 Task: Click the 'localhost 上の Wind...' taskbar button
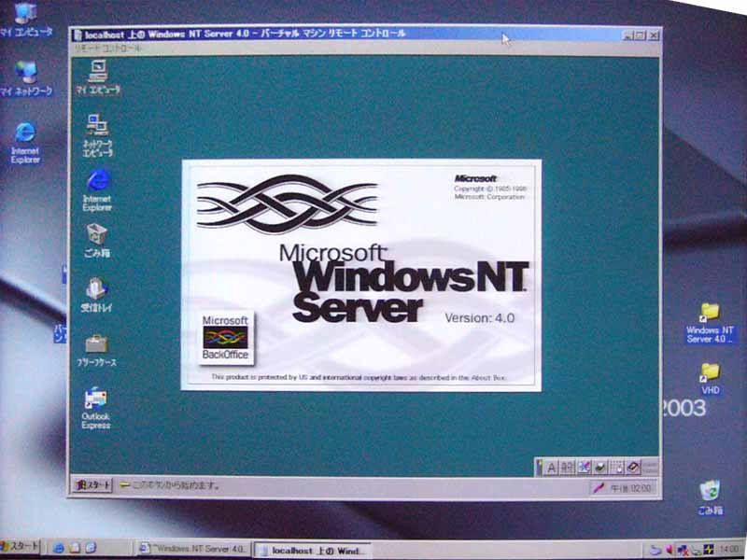point(312,550)
